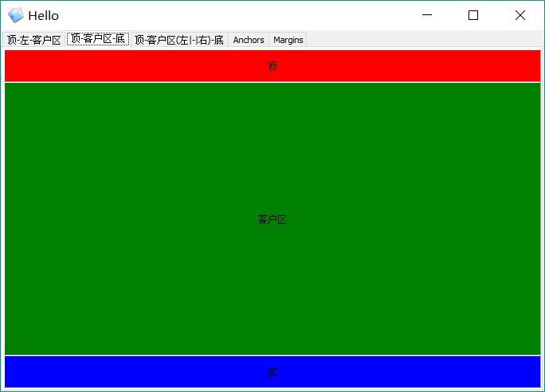Screen dimensions: 545x392
Task: Open the 顶-客户区(左|-|右)-底 tab
Action: [179, 40]
